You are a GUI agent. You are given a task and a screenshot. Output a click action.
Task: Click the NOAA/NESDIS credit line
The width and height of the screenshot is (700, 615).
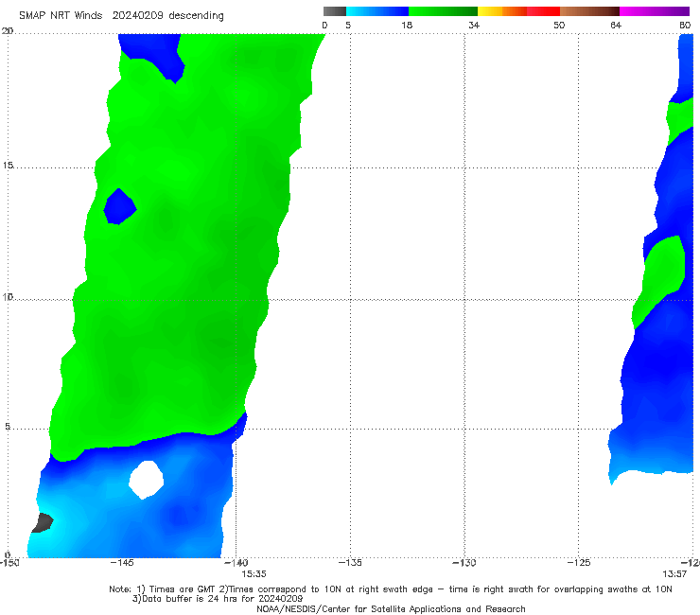coord(391,608)
